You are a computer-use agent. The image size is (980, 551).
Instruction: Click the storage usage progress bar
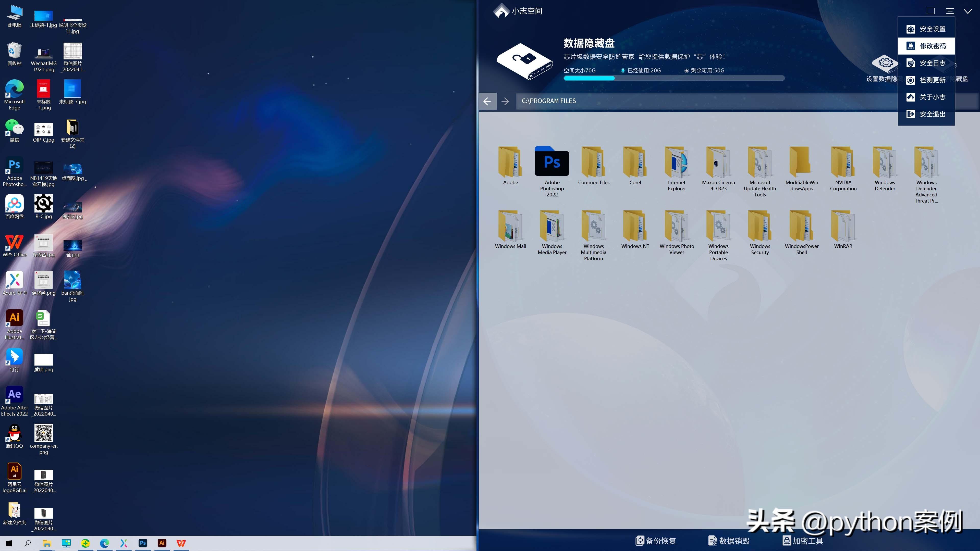pos(674,78)
